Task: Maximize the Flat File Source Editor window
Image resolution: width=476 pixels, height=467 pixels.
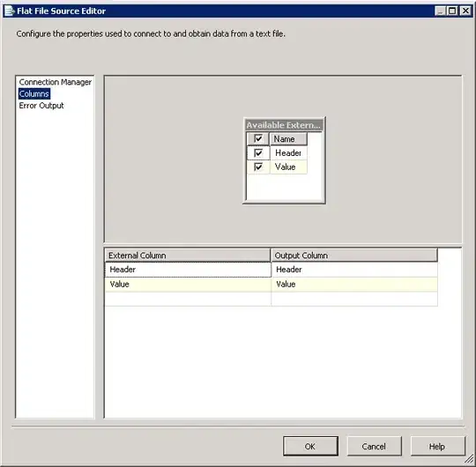Action: [x=452, y=11]
